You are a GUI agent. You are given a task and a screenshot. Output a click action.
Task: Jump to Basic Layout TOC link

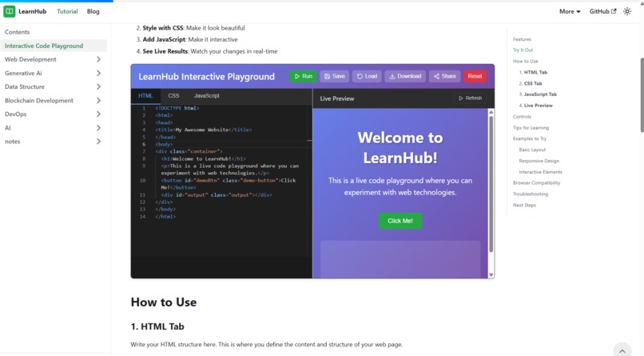pyautogui.click(x=532, y=150)
